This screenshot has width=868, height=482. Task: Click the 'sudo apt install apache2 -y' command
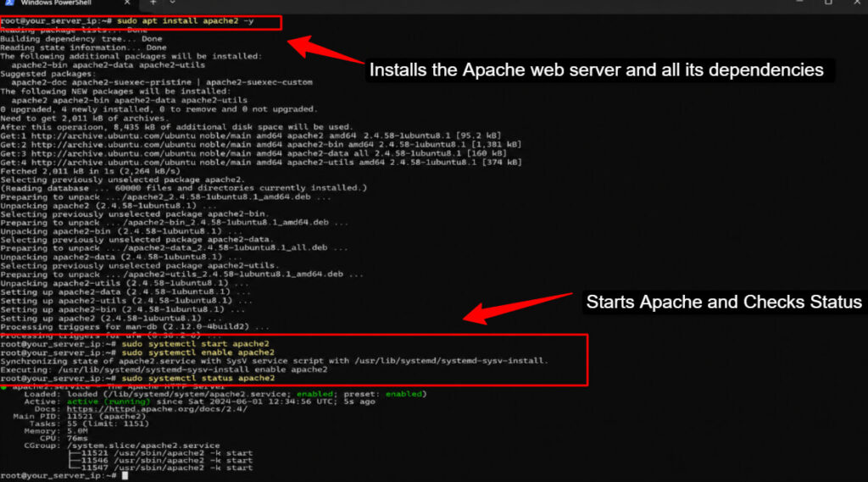[x=185, y=21]
